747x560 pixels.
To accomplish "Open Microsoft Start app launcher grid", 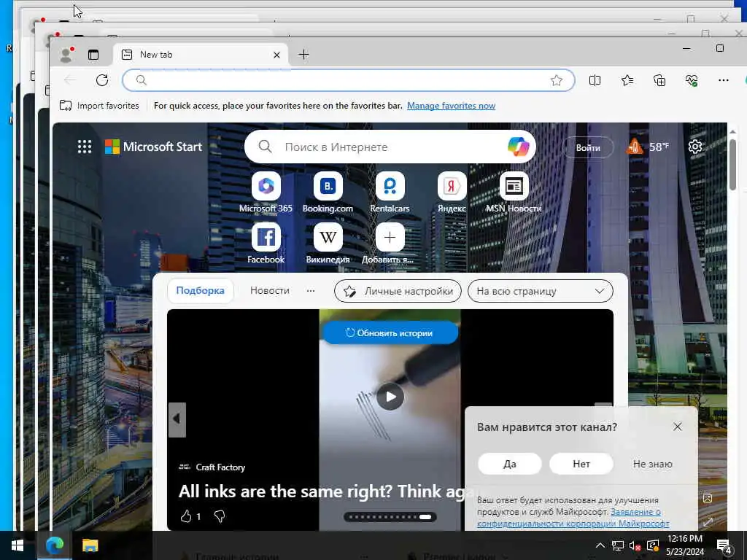I will click(x=85, y=147).
